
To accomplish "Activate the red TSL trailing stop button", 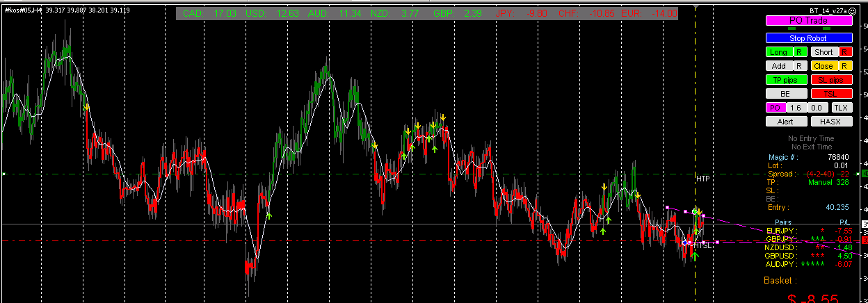I will coord(831,94).
